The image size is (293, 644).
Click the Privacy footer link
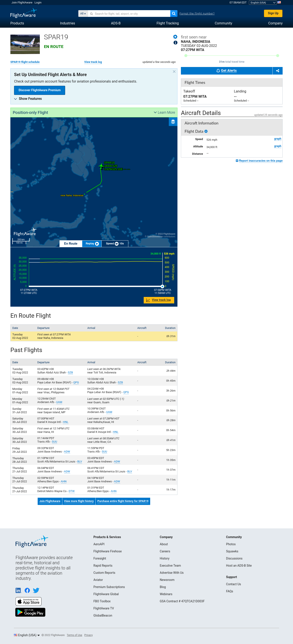click(89, 635)
